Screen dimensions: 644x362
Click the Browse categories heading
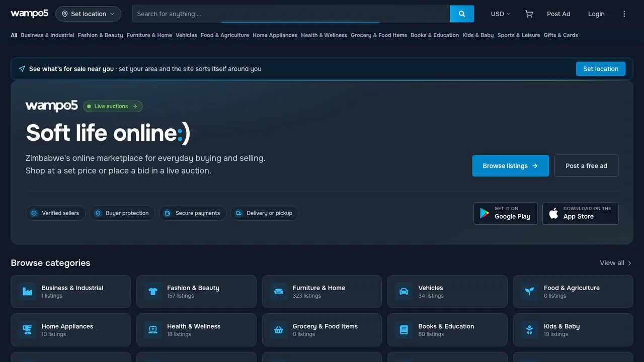point(50,263)
